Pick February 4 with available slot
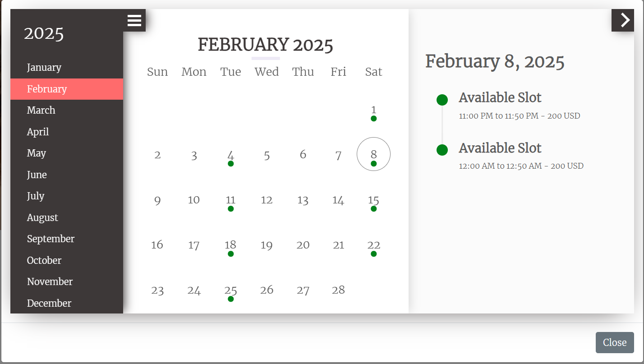 230,156
